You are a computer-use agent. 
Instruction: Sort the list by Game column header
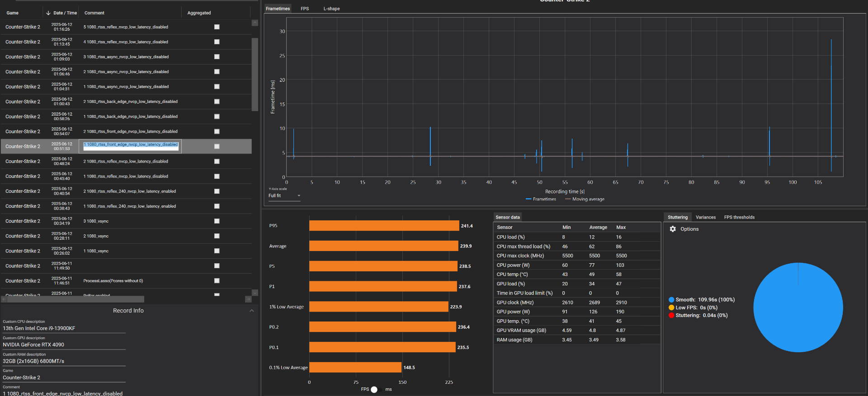coord(13,13)
